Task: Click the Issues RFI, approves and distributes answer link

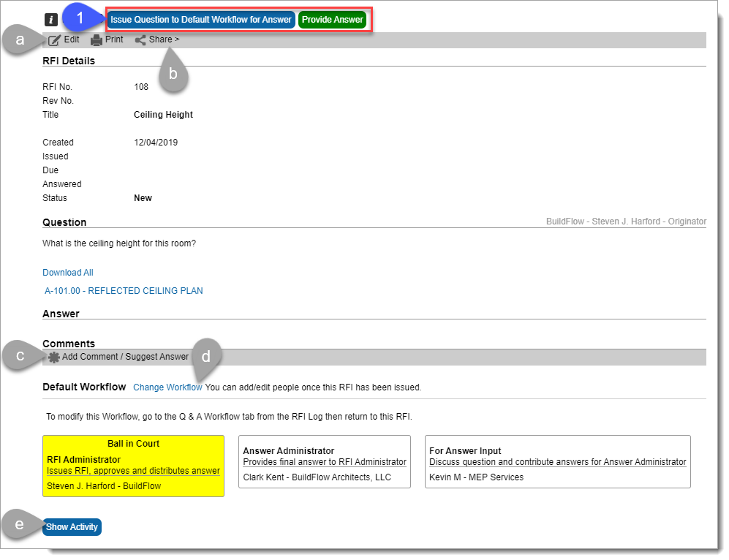Action: click(133, 471)
